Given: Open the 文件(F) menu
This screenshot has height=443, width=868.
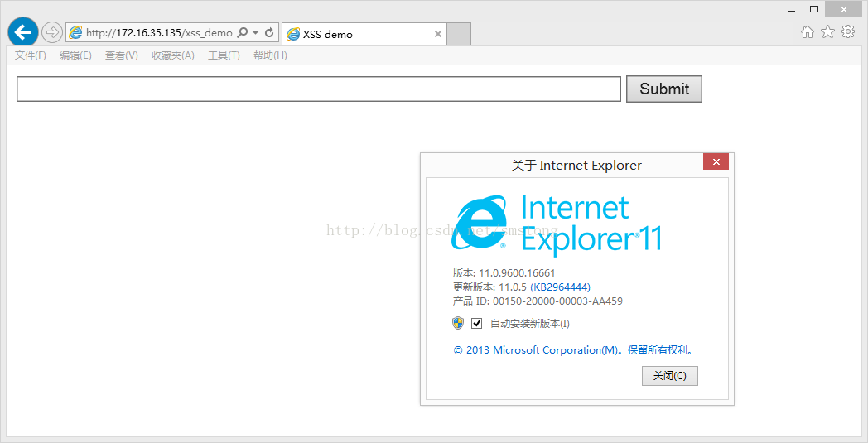Looking at the screenshot, I should [x=31, y=55].
